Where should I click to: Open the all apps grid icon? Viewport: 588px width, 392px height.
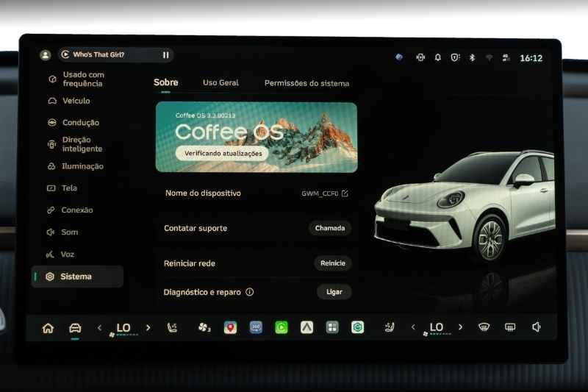coord(332,327)
